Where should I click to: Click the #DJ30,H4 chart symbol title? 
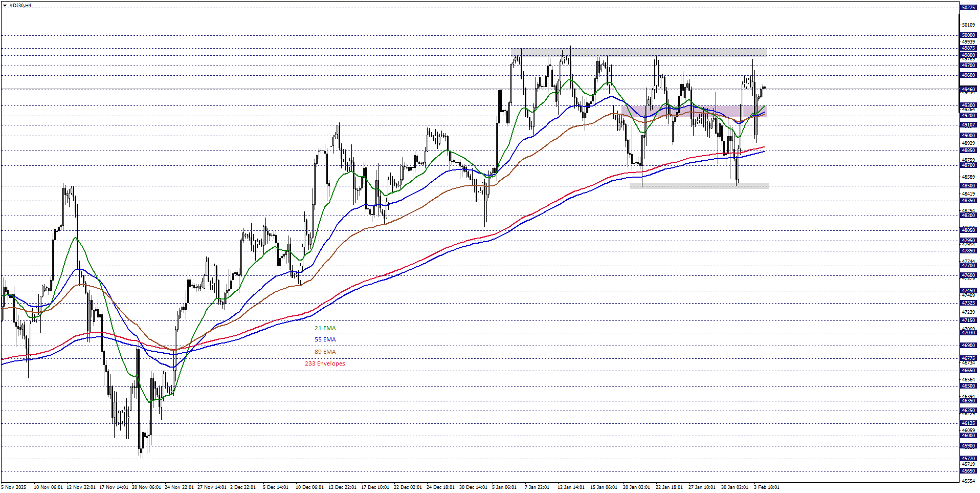click(20, 6)
